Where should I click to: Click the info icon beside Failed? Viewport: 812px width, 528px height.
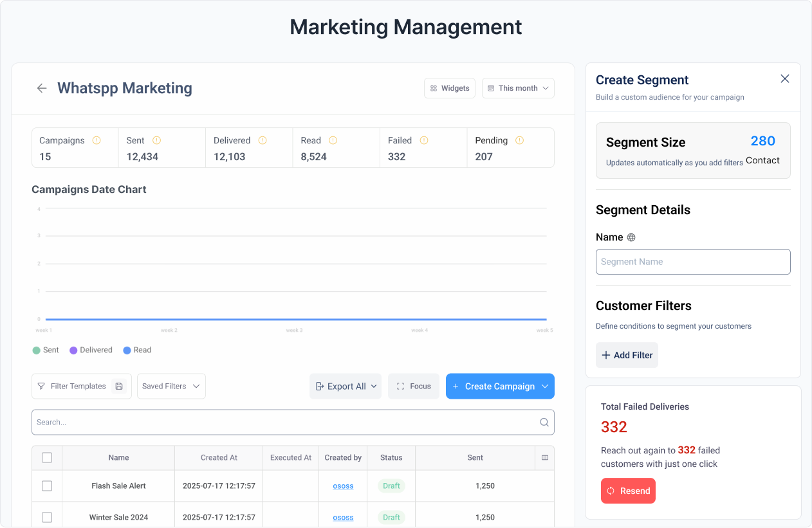coord(424,140)
